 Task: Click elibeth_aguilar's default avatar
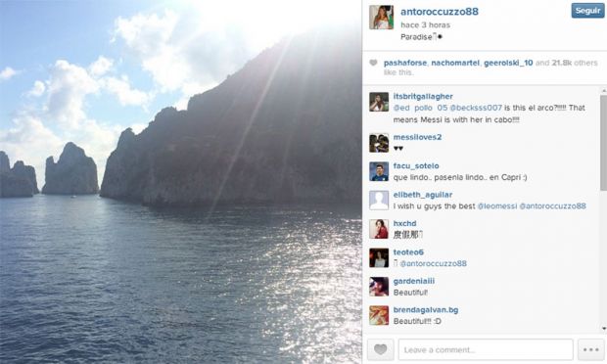click(x=379, y=201)
